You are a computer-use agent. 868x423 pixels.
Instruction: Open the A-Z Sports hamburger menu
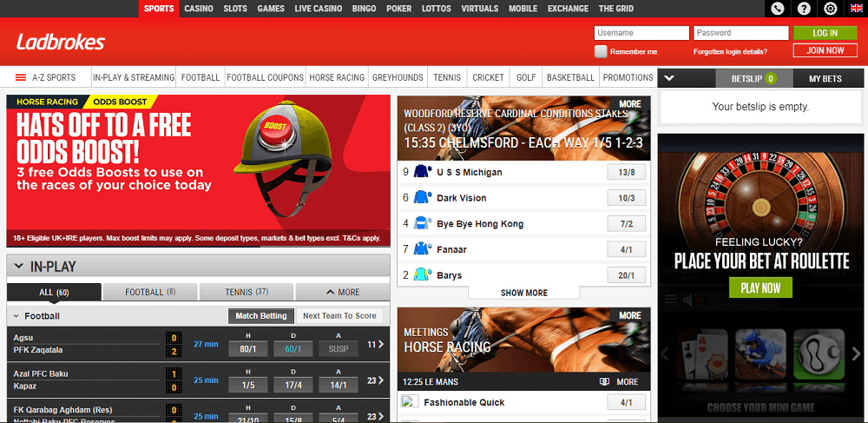click(21, 77)
